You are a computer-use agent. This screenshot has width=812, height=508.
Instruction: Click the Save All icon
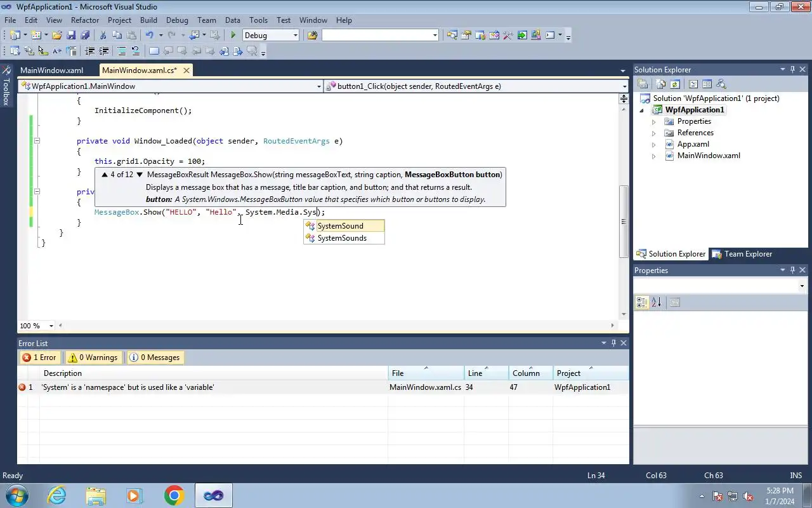85,36
